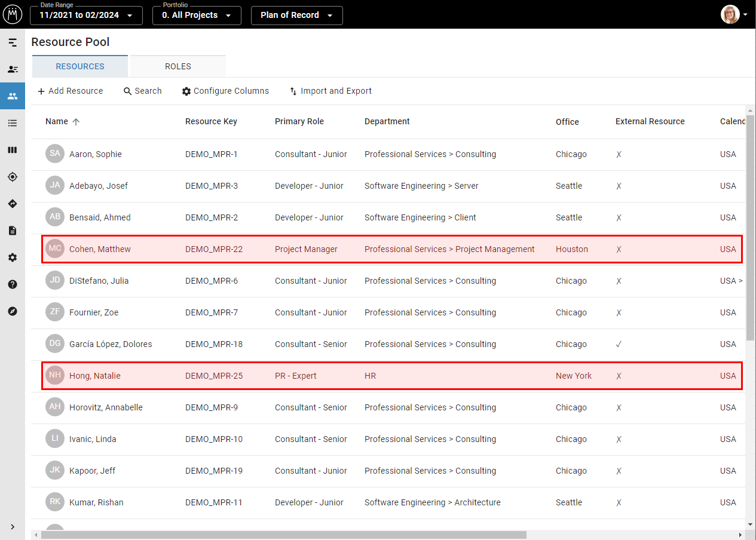Click the compass icon in sidebar
This screenshot has height=540, width=756.
click(13, 311)
